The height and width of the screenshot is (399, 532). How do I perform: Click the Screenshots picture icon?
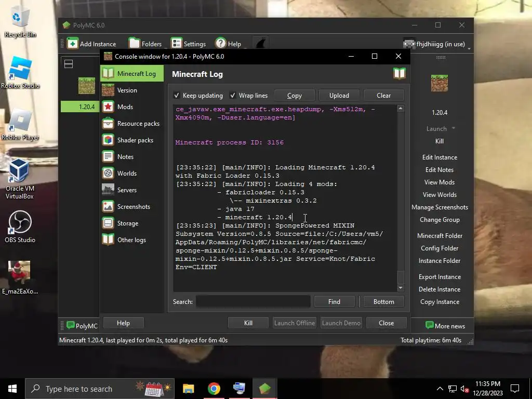108,207
